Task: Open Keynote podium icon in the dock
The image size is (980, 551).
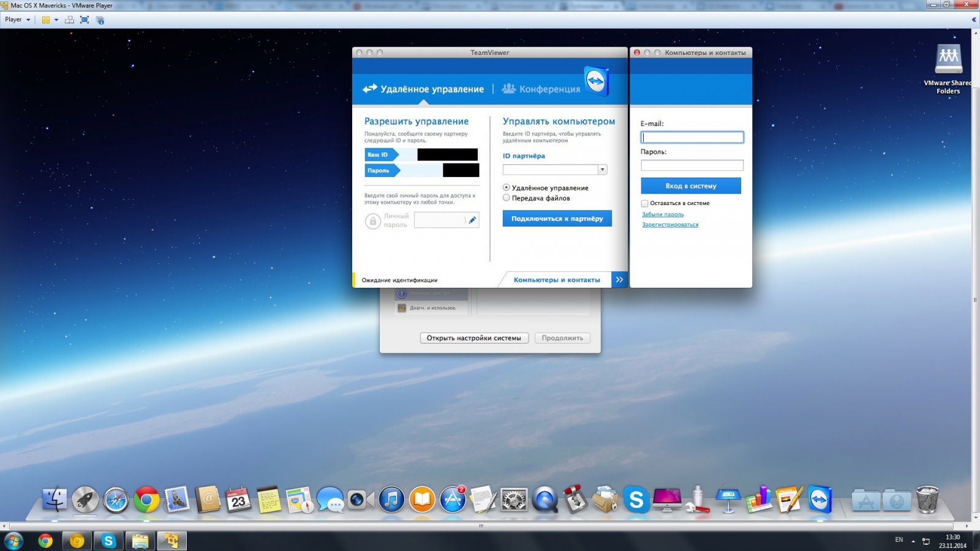Action: [x=728, y=500]
